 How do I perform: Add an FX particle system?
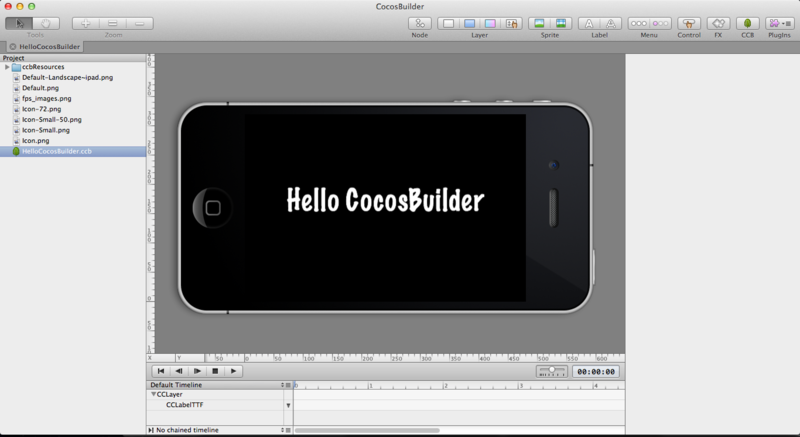(718, 23)
